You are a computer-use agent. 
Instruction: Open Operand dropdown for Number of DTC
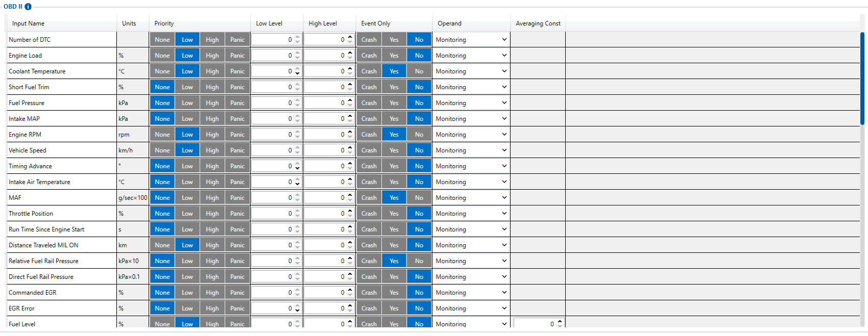click(x=471, y=40)
